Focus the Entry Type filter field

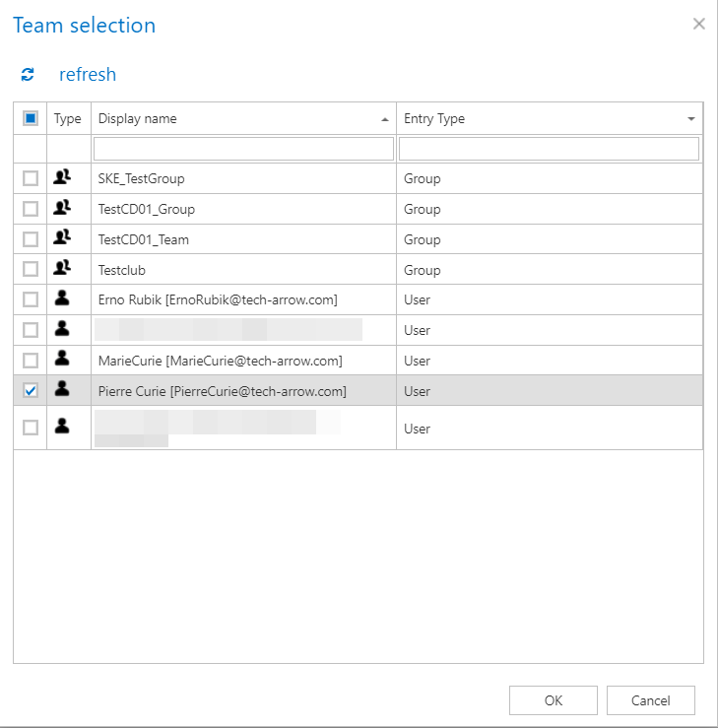point(549,149)
